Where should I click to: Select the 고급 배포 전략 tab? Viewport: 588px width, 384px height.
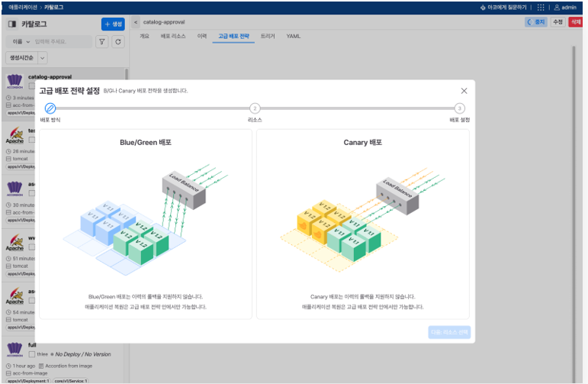[233, 37]
